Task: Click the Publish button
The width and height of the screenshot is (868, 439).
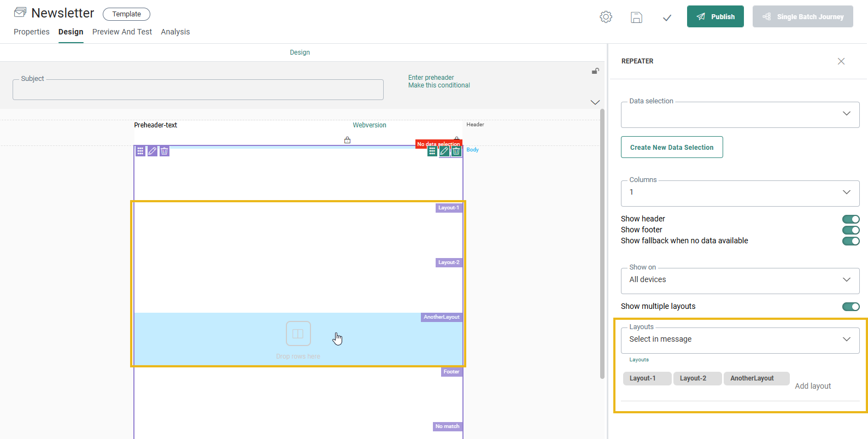Action: pos(715,16)
